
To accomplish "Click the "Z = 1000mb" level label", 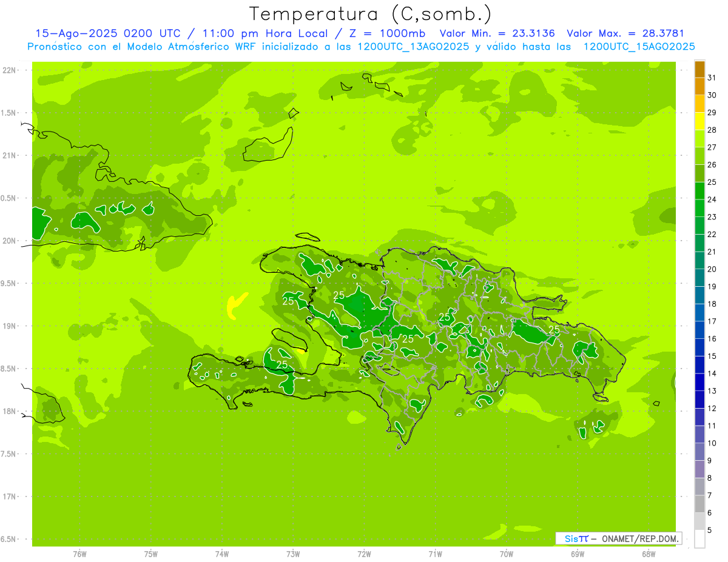I will [x=387, y=33].
